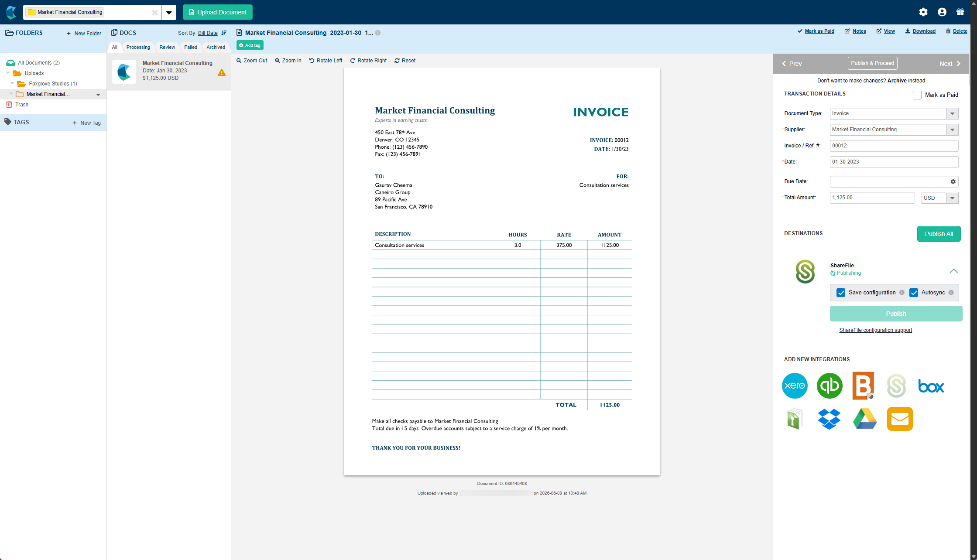Open the settings gear in top bar
Viewport: 977px width, 560px height.
[x=923, y=12]
